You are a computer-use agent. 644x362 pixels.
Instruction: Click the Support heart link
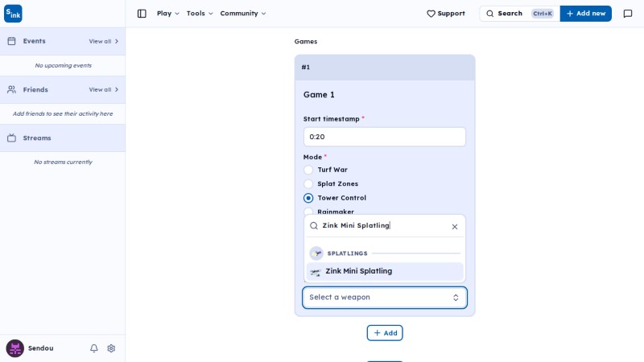[446, 14]
